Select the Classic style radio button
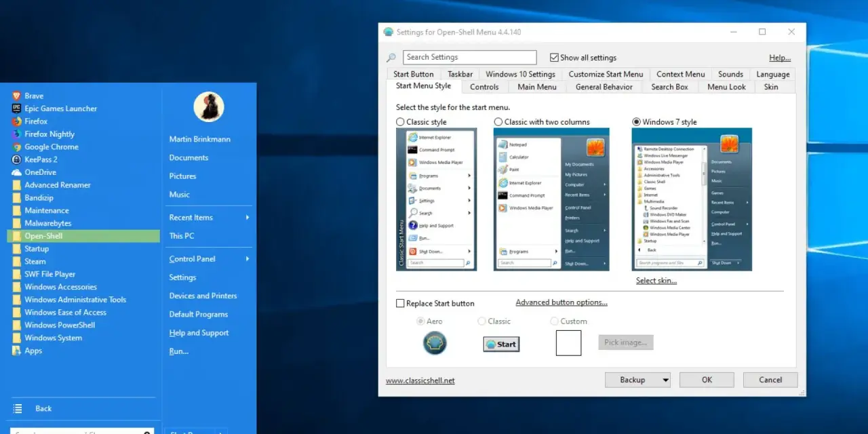 (x=400, y=122)
